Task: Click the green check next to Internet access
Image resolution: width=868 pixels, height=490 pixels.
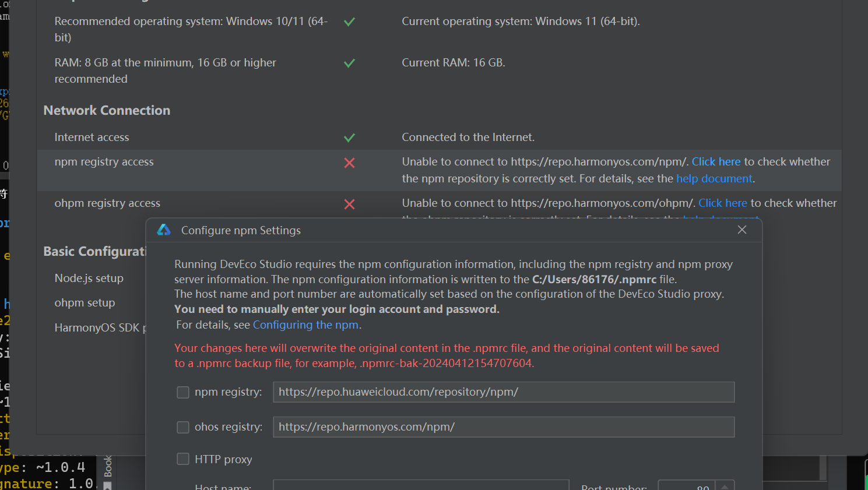Action: tap(349, 138)
